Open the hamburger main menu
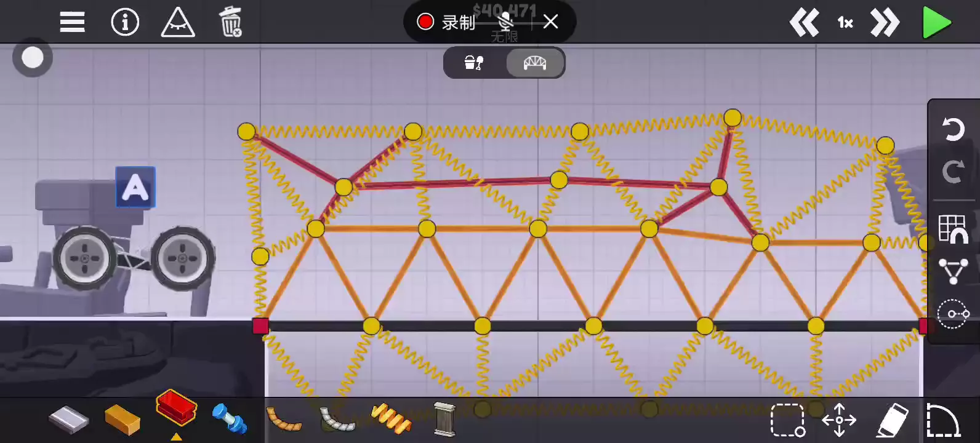The height and width of the screenshot is (443, 980). point(72,23)
